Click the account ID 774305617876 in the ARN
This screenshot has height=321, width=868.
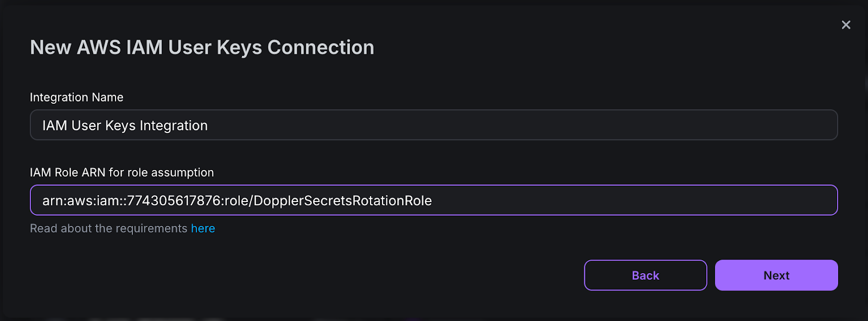click(174, 201)
